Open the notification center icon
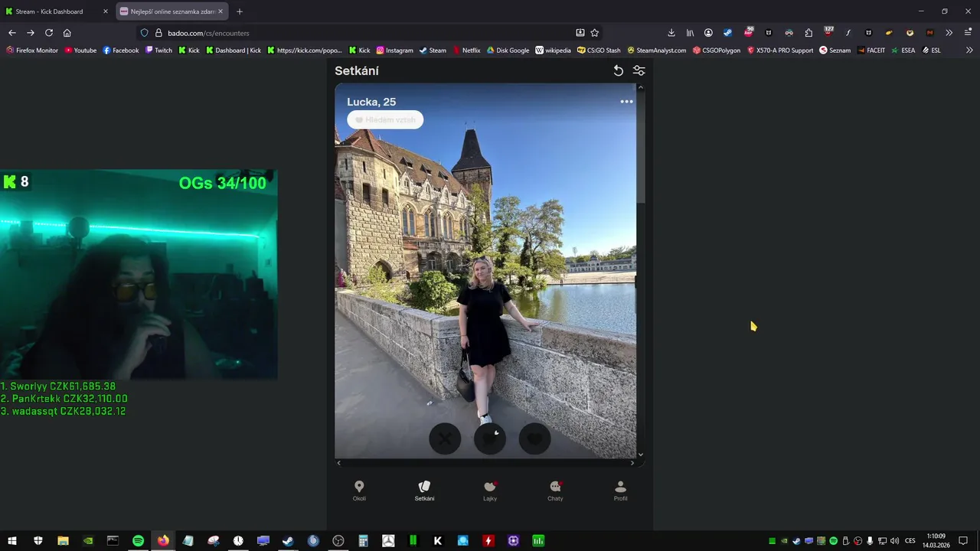This screenshot has height=551, width=980. pyautogui.click(x=963, y=541)
